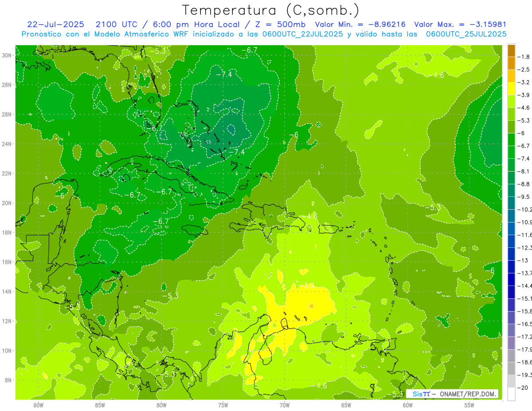Viewport: 532px width, 411px height.
Task: Click the 20N latitude axis label
Action: [x=8, y=203]
